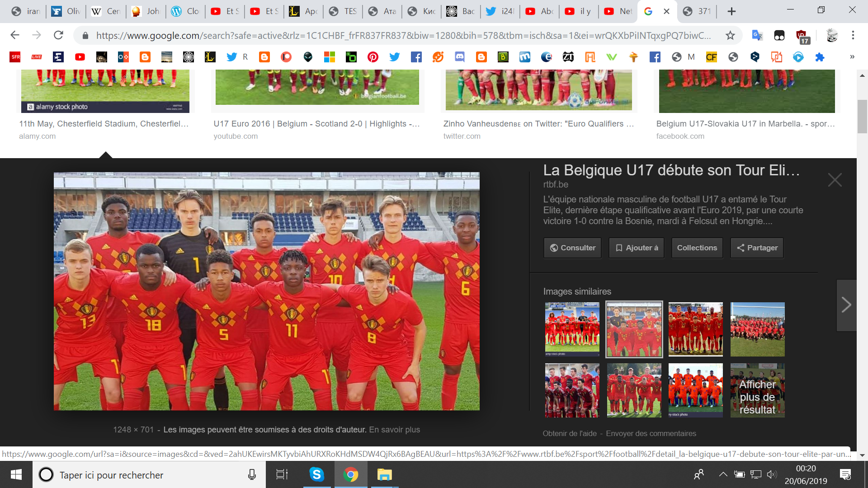Show hidden system tray icons

723,474
